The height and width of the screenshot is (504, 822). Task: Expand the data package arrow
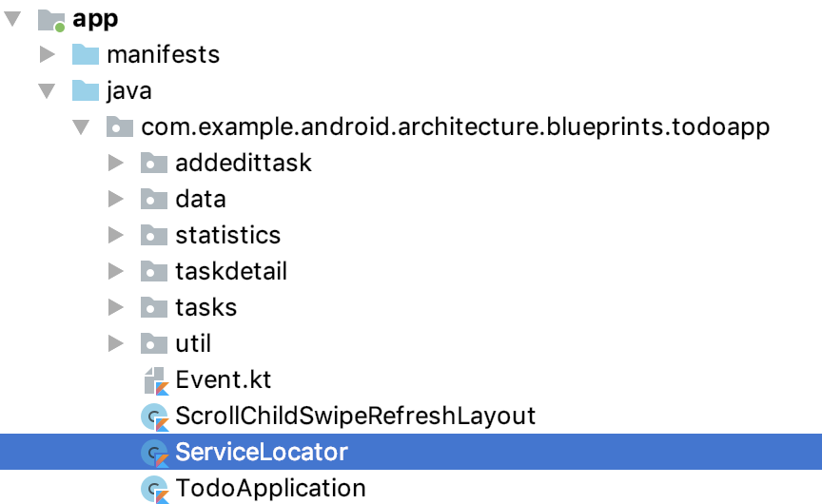click(x=116, y=200)
